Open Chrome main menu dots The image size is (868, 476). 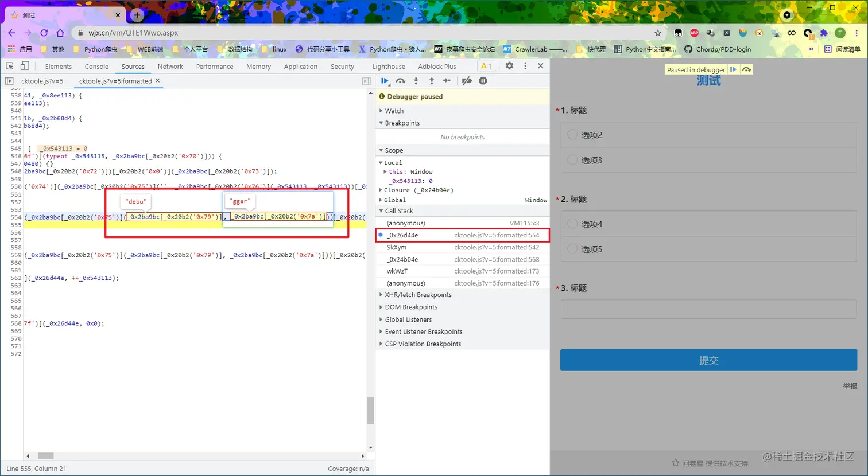pos(856,33)
